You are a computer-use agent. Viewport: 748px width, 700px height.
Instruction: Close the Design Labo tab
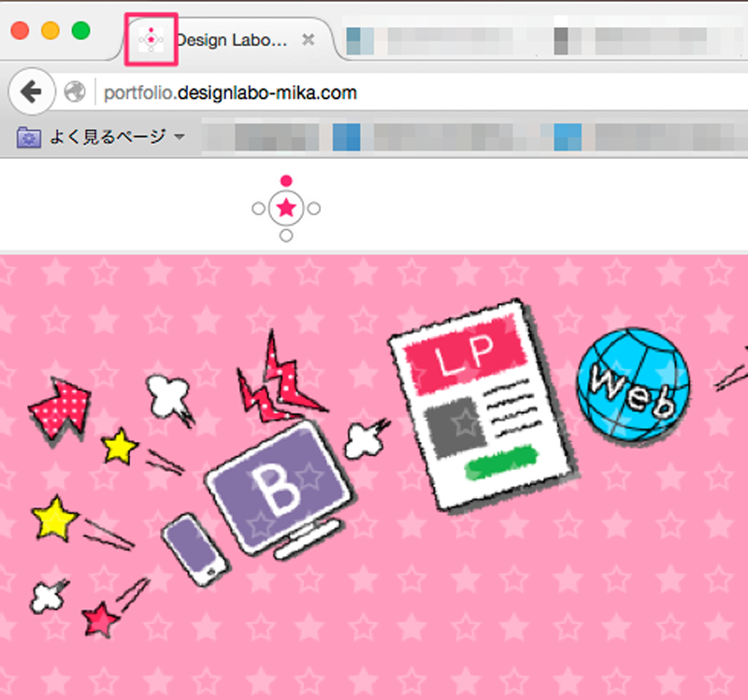coord(308,40)
